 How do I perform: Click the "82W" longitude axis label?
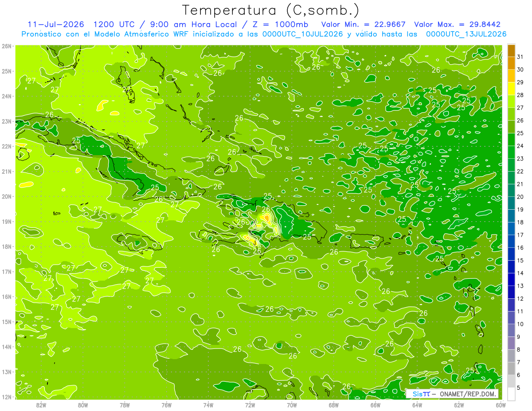41,405
